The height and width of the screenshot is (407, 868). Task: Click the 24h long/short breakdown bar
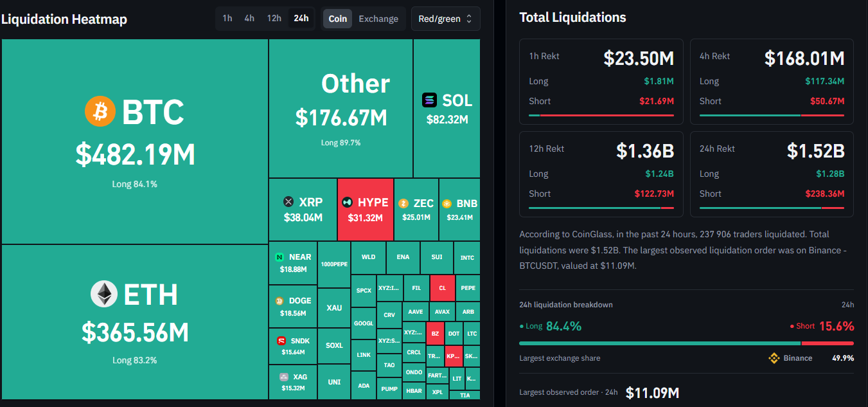click(x=687, y=343)
